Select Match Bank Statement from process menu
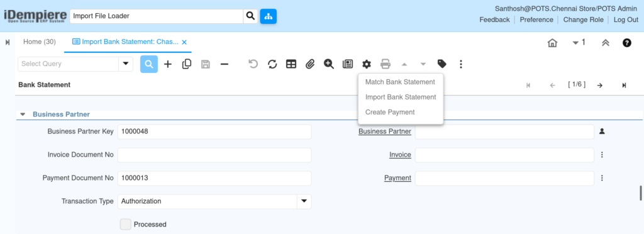 pos(400,82)
